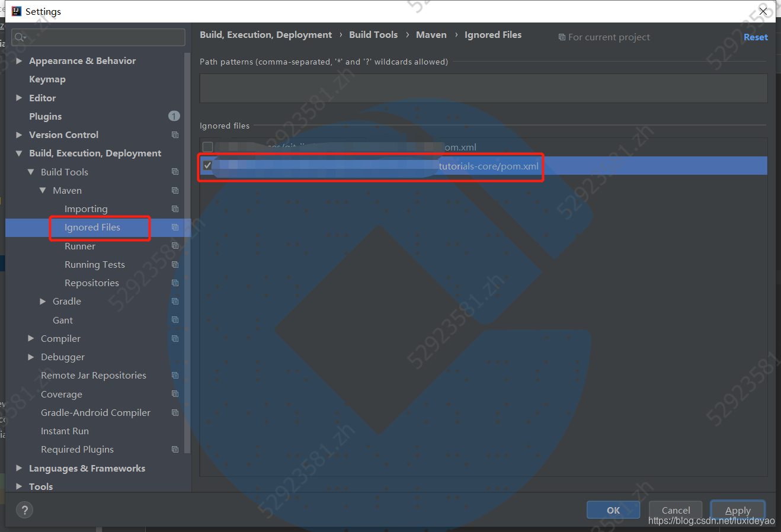Click the For current project indicator
This screenshot has width=781, height=532.
tap(604, 37)
